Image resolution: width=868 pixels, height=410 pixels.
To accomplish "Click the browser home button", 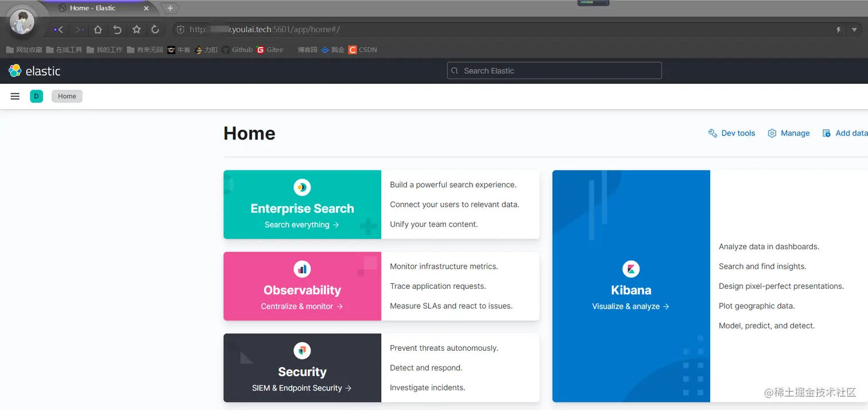I will (98, 29).
